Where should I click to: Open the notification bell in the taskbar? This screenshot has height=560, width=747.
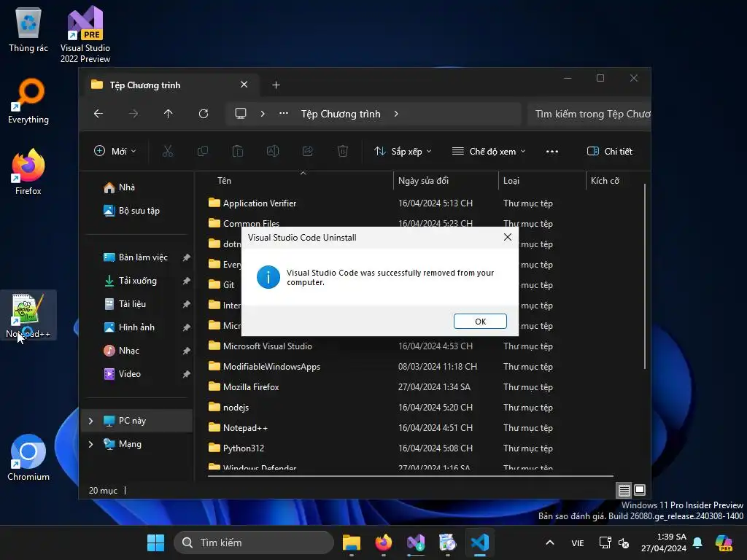coord(697,542)
